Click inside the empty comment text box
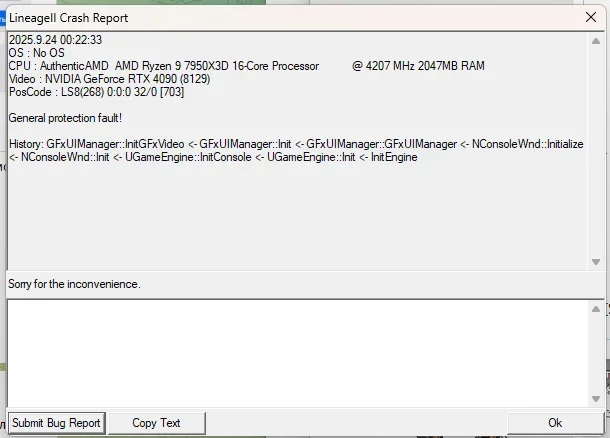The image size is (610, 438). [298, 354]
